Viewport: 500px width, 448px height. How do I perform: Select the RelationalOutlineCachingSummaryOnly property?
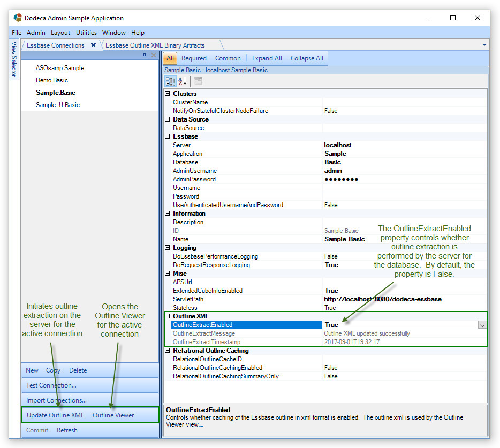point(325,376)
